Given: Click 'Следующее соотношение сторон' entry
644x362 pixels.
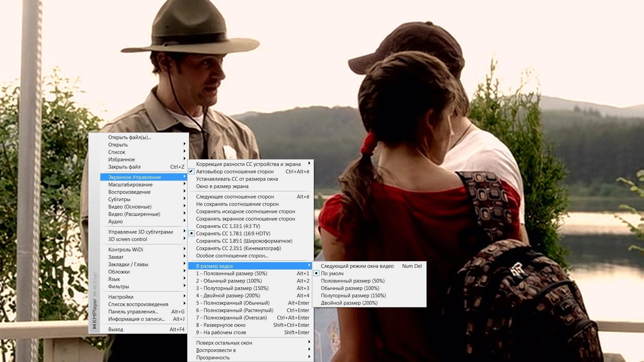Looking at the screenshot, I should pyautogui.click(x=250, y=196).
